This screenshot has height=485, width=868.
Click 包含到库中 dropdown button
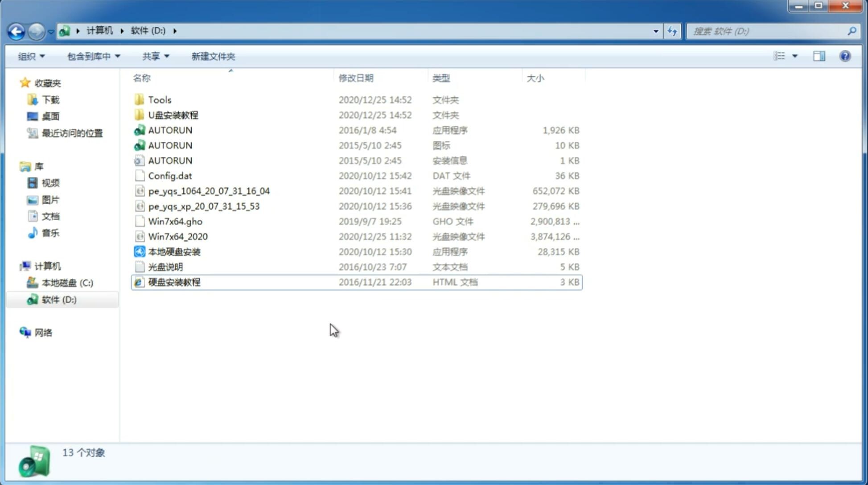click(94, 55)
